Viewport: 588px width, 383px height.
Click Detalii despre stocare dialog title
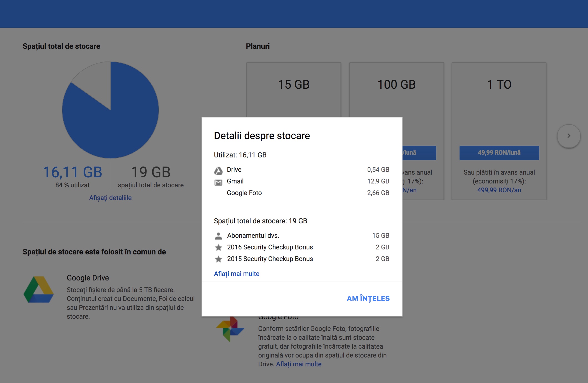tap(262, 136)
